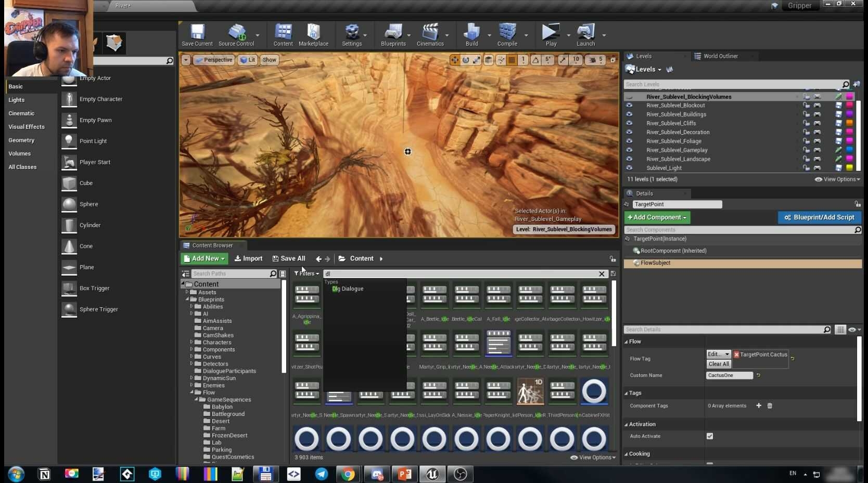Viewport: 868px width, 483px height.
Task: Open the Flow Tag Edit dropdown
Action: coord(718,354)
